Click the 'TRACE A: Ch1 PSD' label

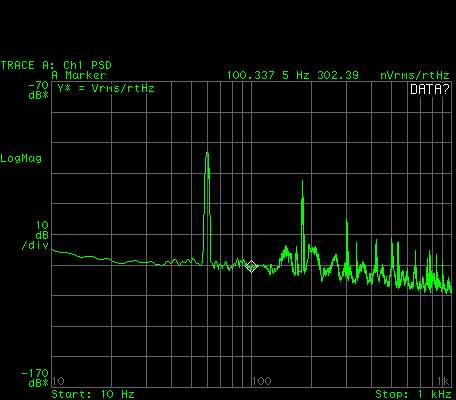pos(56,65)
